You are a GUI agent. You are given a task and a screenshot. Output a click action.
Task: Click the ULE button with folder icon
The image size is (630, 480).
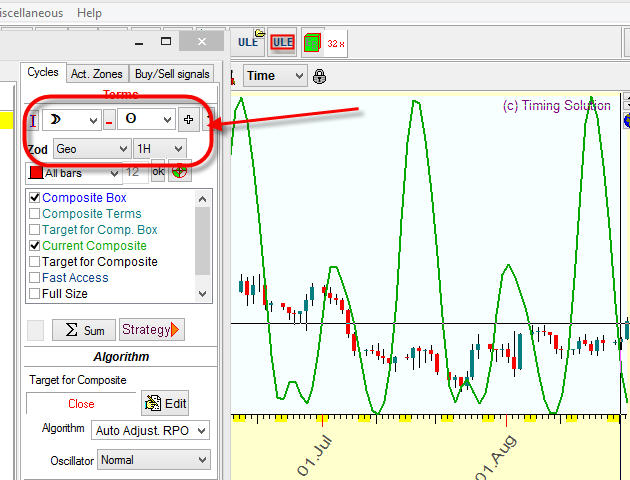(x=249, y=42)
